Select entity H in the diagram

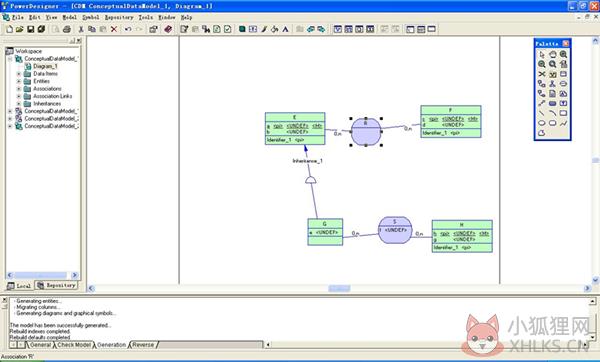click(462, 236)
